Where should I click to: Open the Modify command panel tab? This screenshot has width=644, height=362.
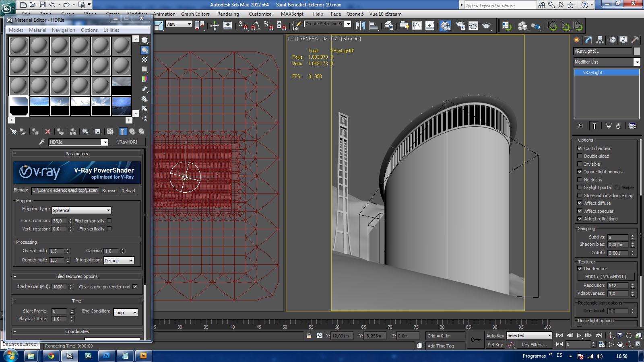coord(588,39)
